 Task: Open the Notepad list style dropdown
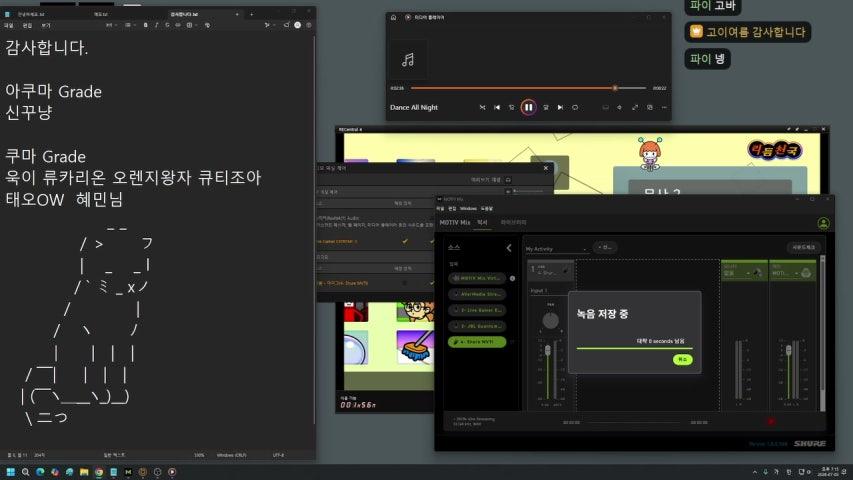tap(129, 25)
